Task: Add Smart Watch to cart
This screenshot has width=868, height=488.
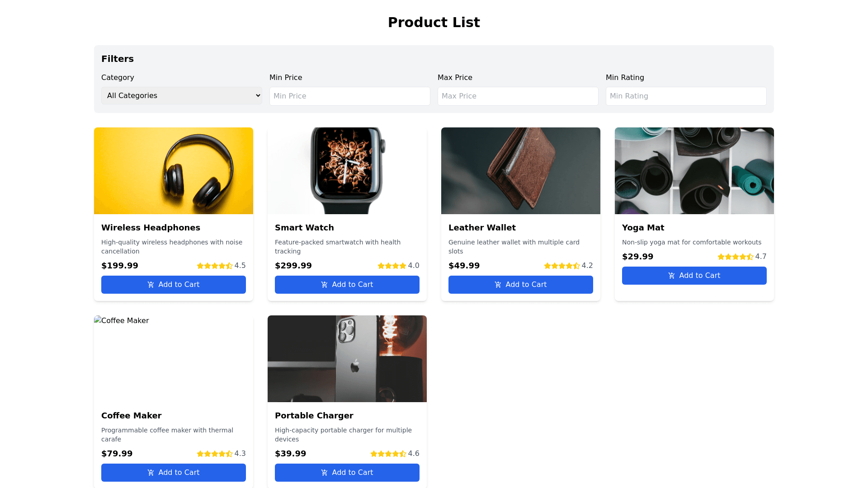Action: (347, 285)
